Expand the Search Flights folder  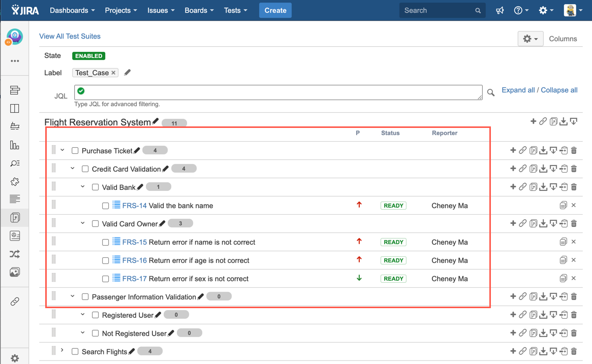pyautogui.click(x=62, y=350)
